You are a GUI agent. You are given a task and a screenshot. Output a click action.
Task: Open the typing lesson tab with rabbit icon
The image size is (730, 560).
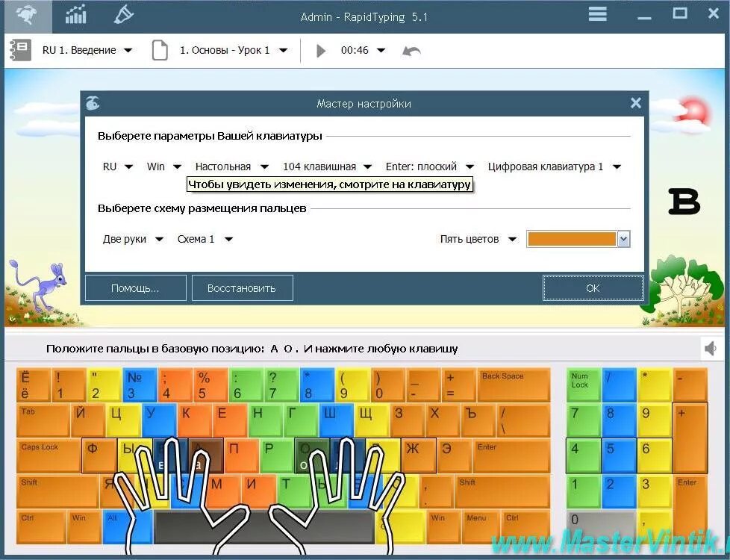pyautogui.click(x=28, y=16)
